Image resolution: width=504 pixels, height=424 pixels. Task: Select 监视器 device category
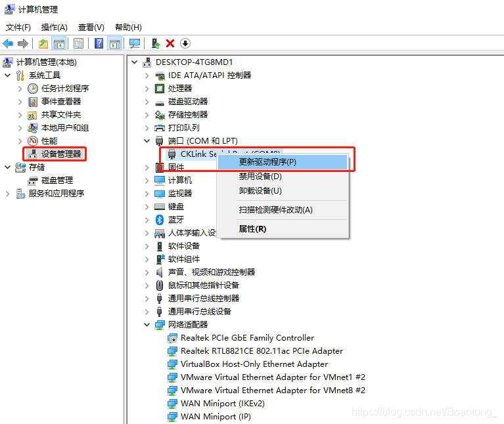click(x=179, y=194)
